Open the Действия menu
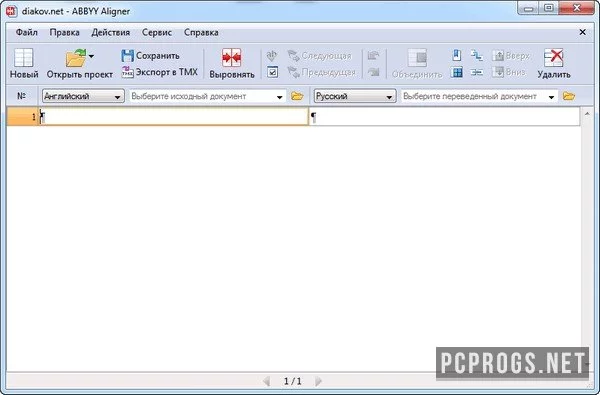Image resolution: width=600 pixels, height=395 pixels. pos(111,33)
